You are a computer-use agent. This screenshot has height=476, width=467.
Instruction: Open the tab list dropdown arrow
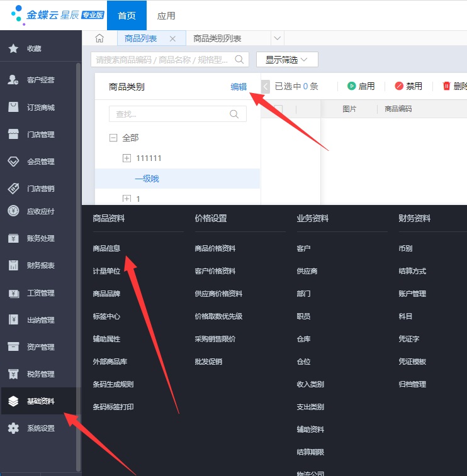coord(276,38)
